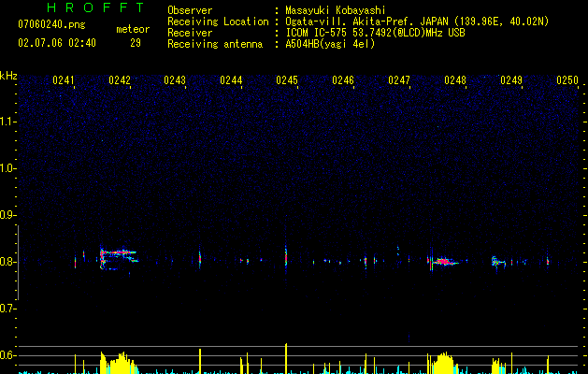
Task: Click the ICOM IC-575 receiver value
Action: click(x=375, y=33)
